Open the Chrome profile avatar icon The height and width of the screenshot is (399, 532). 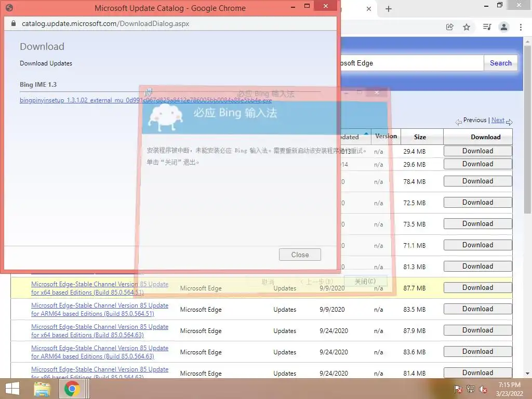tap(504, 27)
